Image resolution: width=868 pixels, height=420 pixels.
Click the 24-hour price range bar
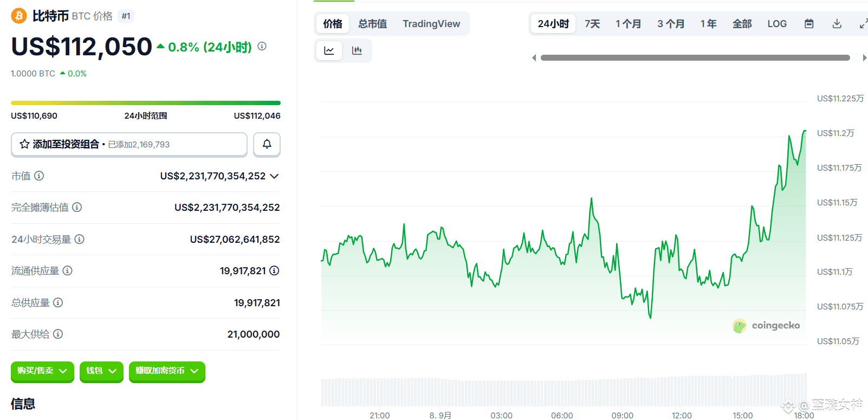(146, 102)
